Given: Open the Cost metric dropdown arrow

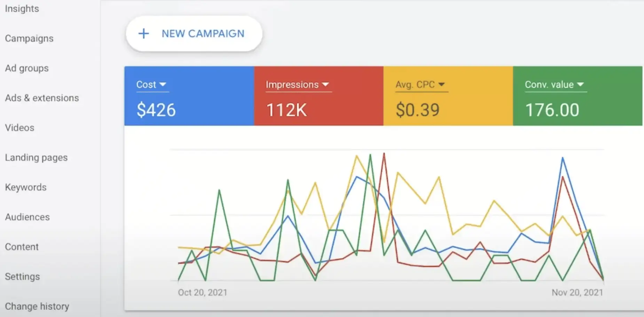Looking at the screenshot, I should [x=163, y=84].
